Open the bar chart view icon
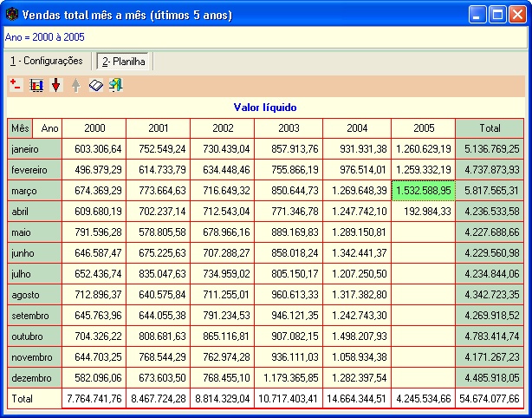Viewport: 532px width, 418px height. [36, 85]
